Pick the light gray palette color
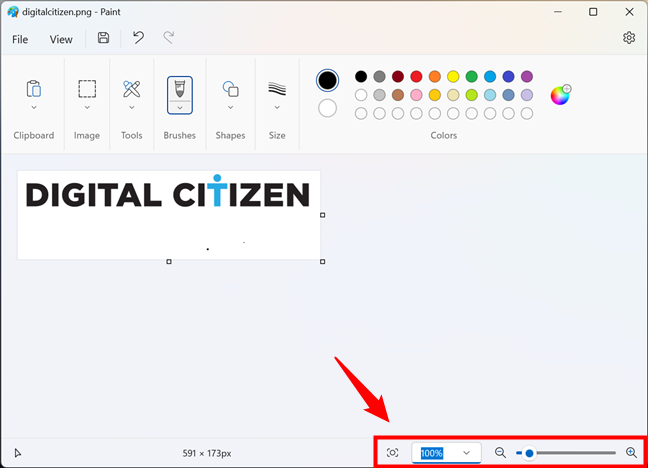 (x=379, y=95)
